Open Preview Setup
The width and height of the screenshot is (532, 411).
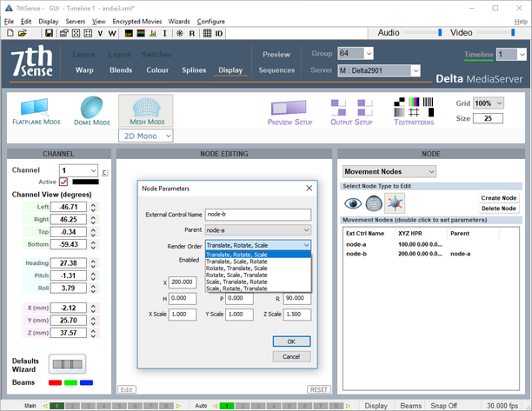(x=289, y=113)
